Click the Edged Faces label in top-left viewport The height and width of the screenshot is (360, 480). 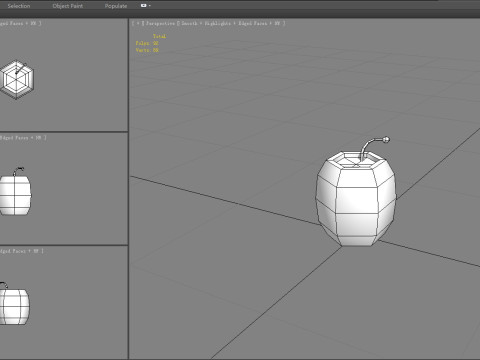(x=12, y=23)
